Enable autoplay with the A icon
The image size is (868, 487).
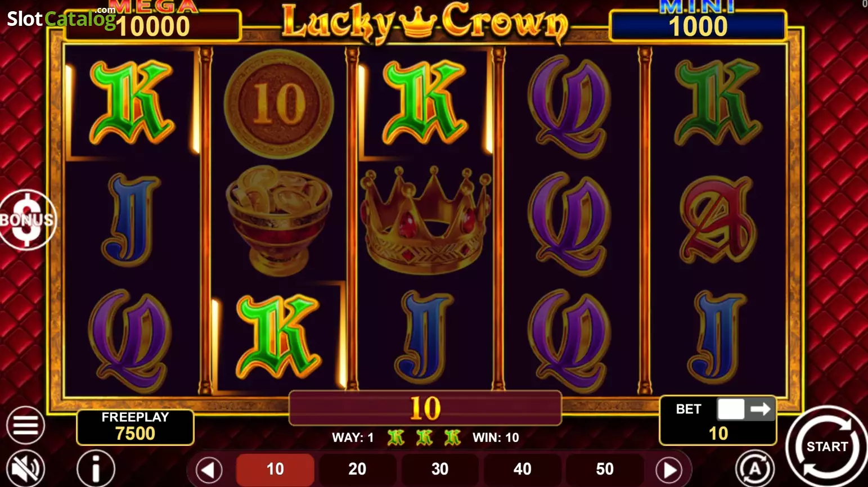click(x=754, y=468)
